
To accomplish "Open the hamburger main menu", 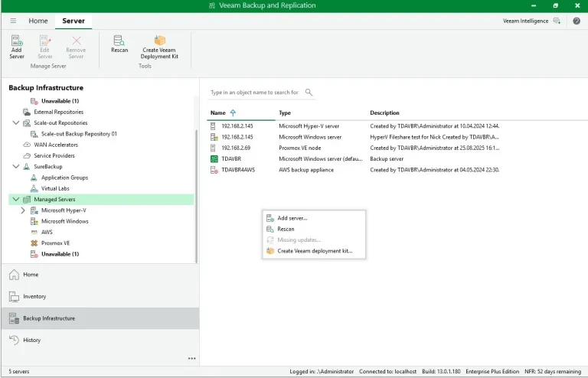I will [x=13, y=21].
